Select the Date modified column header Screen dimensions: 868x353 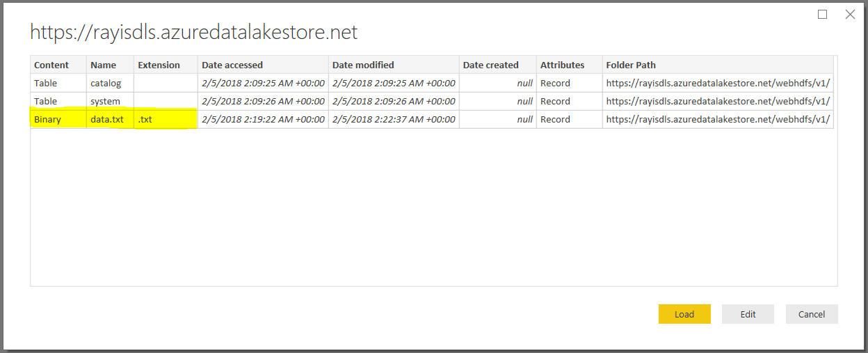pyautogui.click(x=363, y=65)
